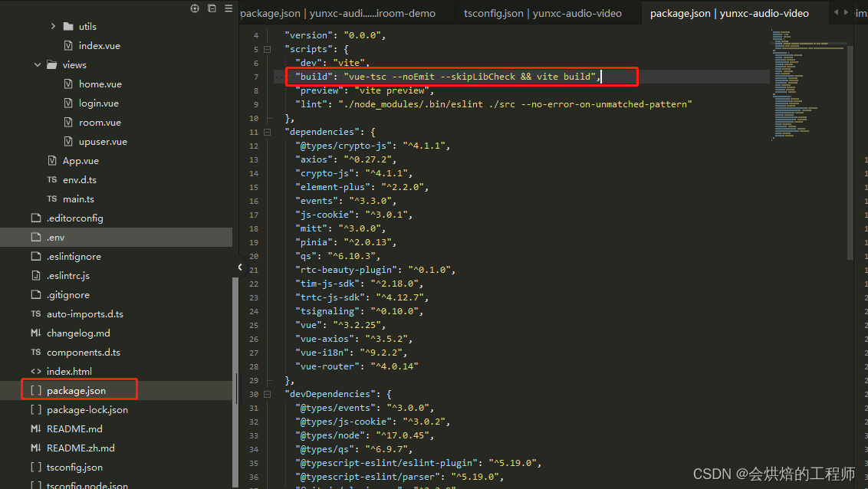Click the "build" script line text
The height and width of the screenshot is (489, 868).
[448, 77]
